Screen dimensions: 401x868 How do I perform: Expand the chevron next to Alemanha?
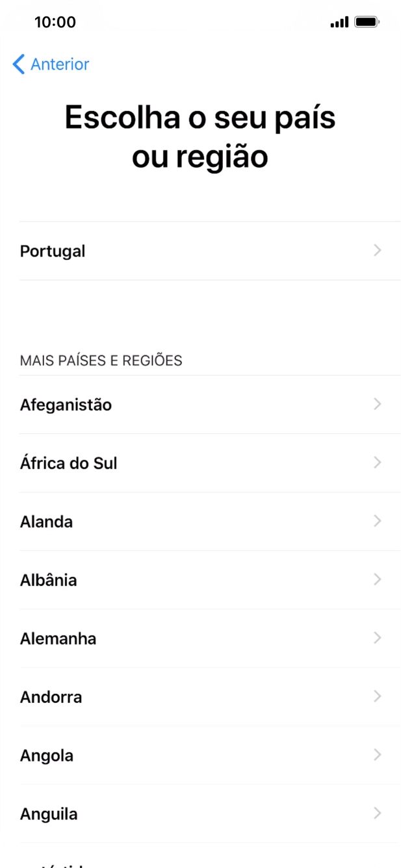point(378,638)
